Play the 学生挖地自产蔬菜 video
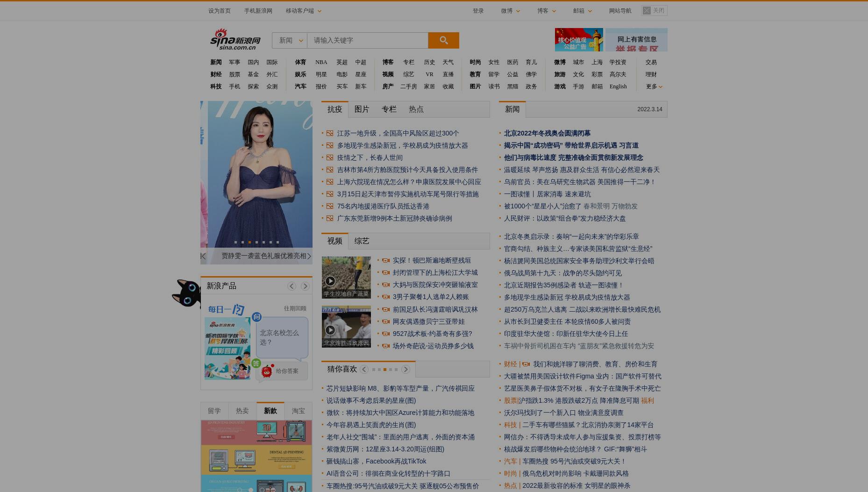Viewport: 868px width, 492px height. [x=346, y=278]
